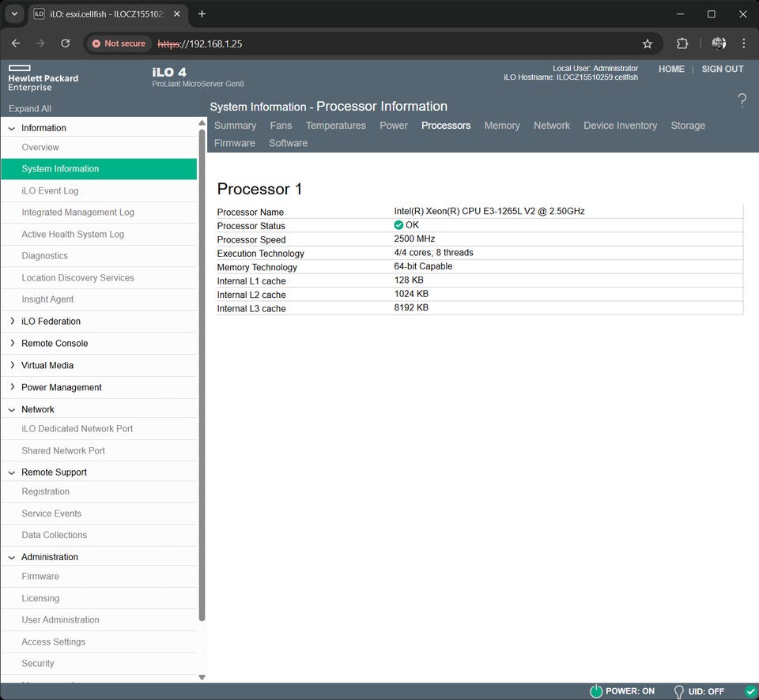Expand the Power Management section

tap(12, 387)
